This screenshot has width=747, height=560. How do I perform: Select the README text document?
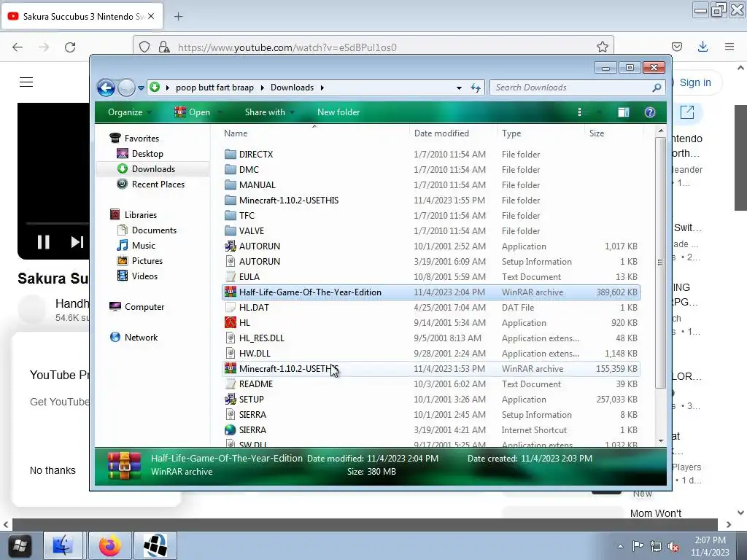pyautogui.click(x=430, y=384)
